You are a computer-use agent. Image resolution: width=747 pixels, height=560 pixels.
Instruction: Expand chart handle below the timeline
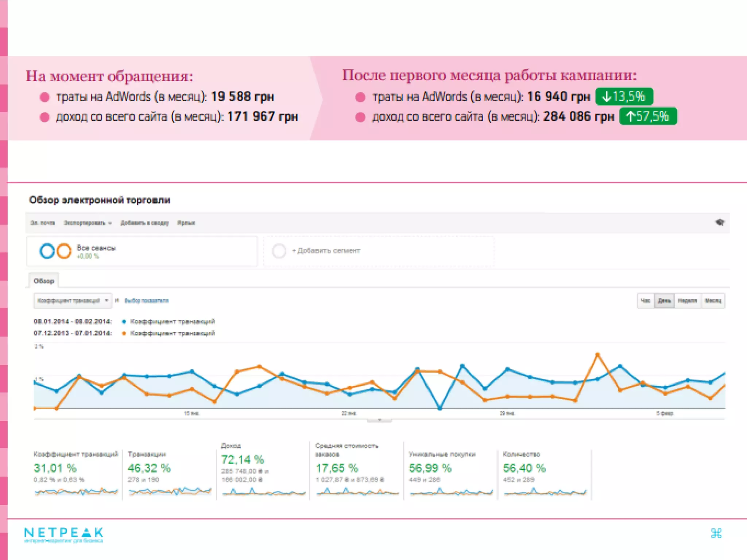point(379,420)
